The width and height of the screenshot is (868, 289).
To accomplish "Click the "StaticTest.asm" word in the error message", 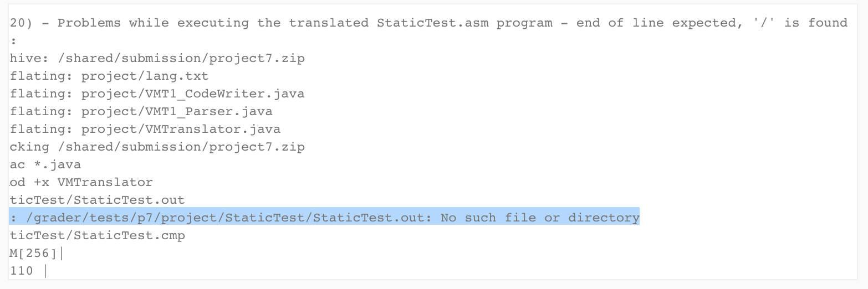I will 432,23.
